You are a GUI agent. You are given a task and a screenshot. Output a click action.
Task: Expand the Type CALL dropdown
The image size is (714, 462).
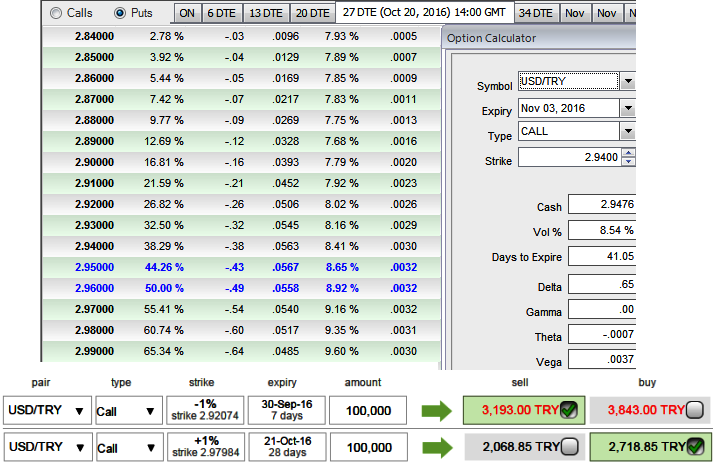627,132
